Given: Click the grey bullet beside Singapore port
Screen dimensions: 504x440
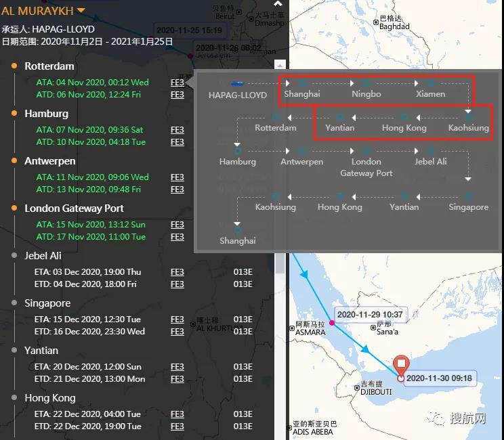Looking at the screenshot, I should coord(14,303).
